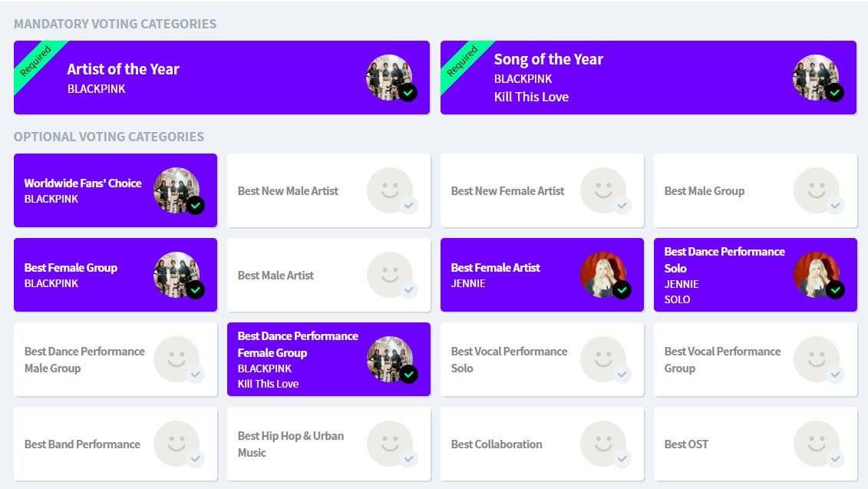
Task: Click the smiley icon in Best OST card
Action: coord(817,444)
